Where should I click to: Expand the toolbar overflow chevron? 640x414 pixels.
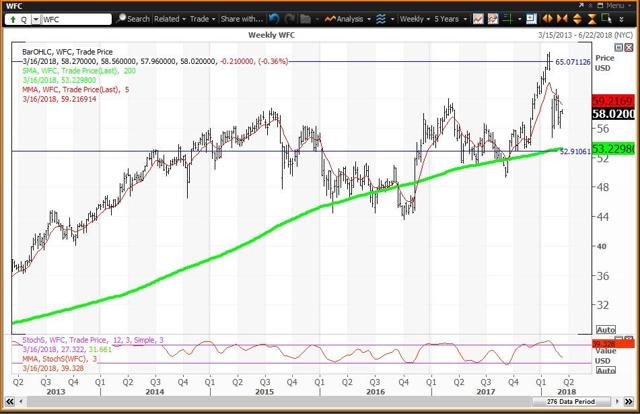tap(622, 19)
